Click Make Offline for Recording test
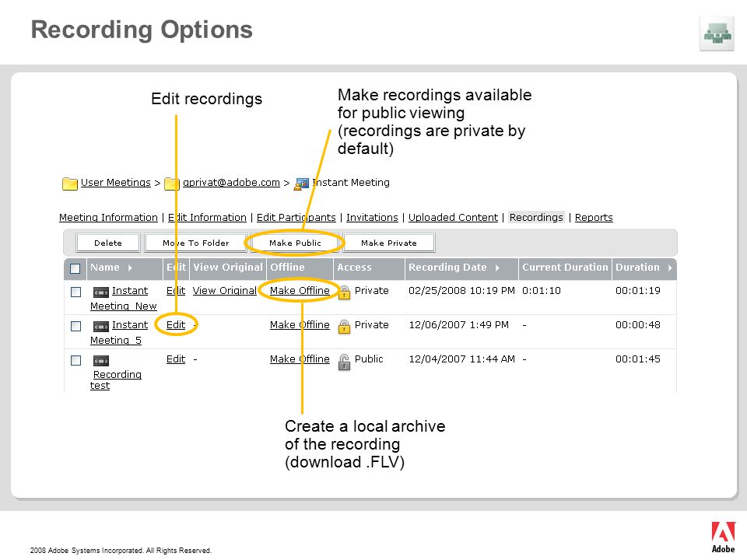 (x=300, y=359)
